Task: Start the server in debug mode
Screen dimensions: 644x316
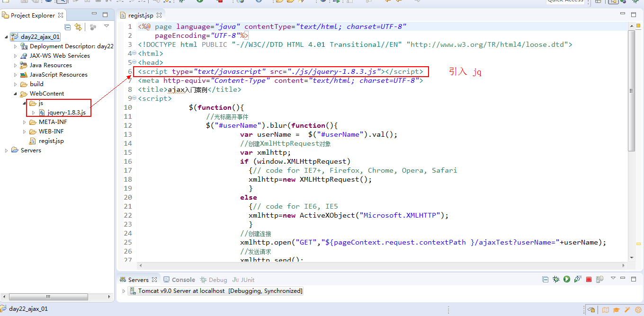Action: coord(556,280)
